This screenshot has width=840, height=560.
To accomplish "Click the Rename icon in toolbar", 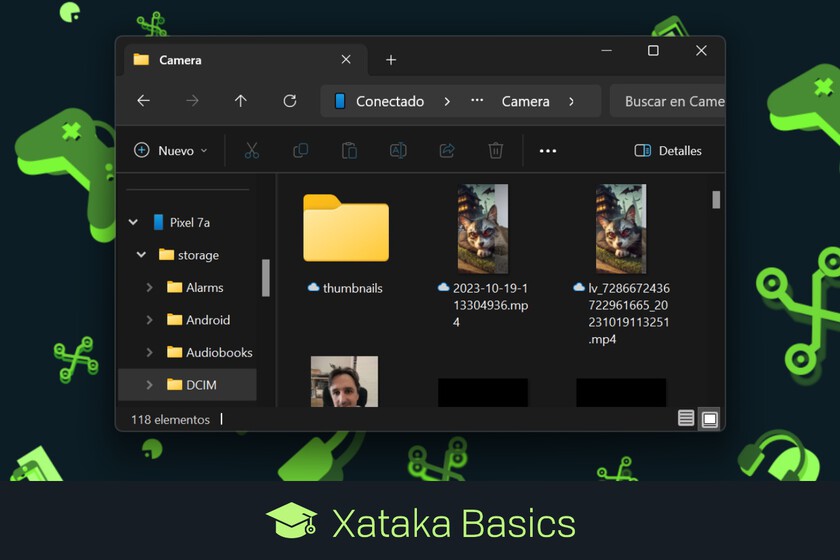I will [398, 151].
